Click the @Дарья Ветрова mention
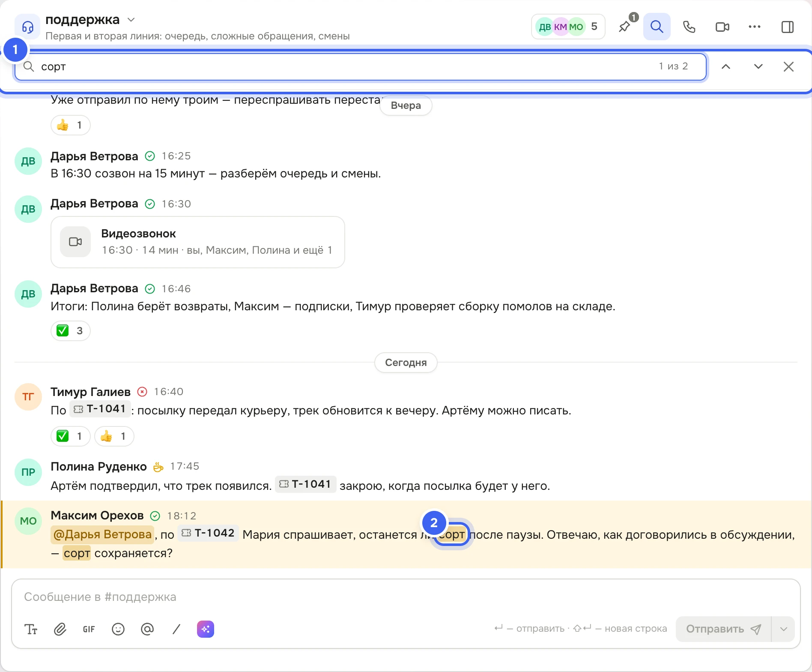 (x=102, y=534)
